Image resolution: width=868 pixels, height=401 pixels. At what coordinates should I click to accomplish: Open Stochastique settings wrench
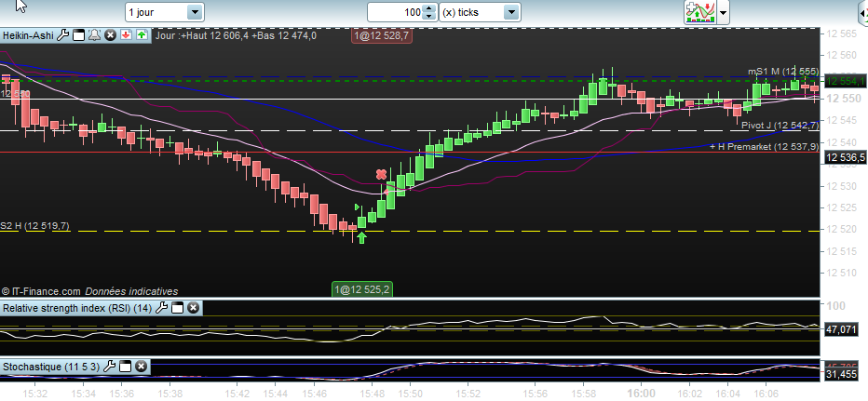(109, 367)
